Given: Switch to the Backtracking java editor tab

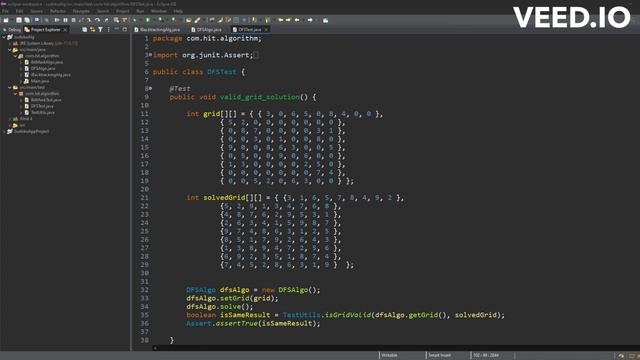Looking at the screenshot, I should coord(157,29).
